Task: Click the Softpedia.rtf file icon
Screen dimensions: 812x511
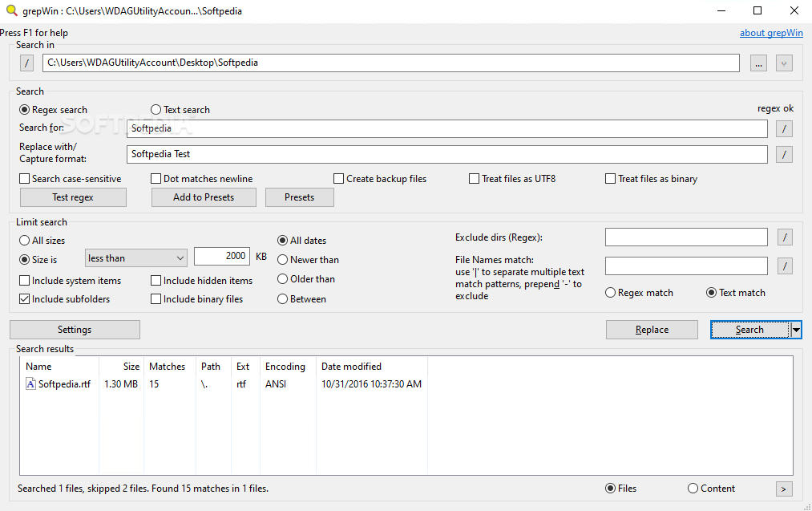Action: (x=30, y=384)
